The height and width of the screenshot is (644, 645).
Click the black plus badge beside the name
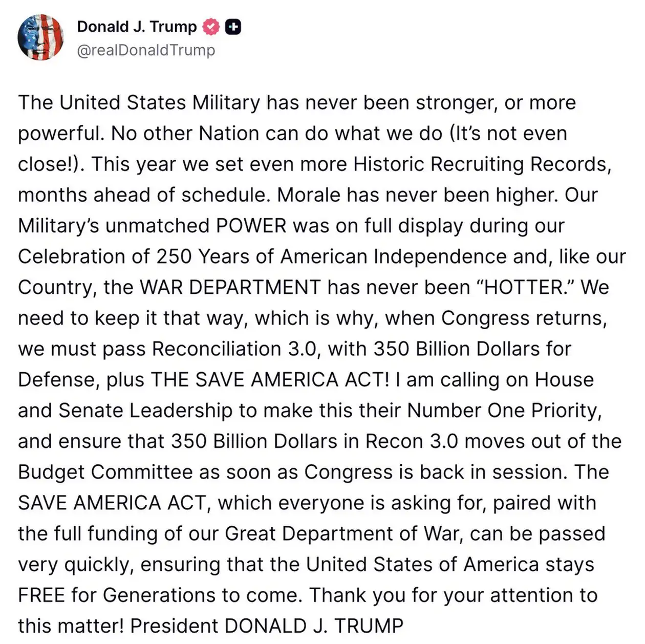coord(233,27)
